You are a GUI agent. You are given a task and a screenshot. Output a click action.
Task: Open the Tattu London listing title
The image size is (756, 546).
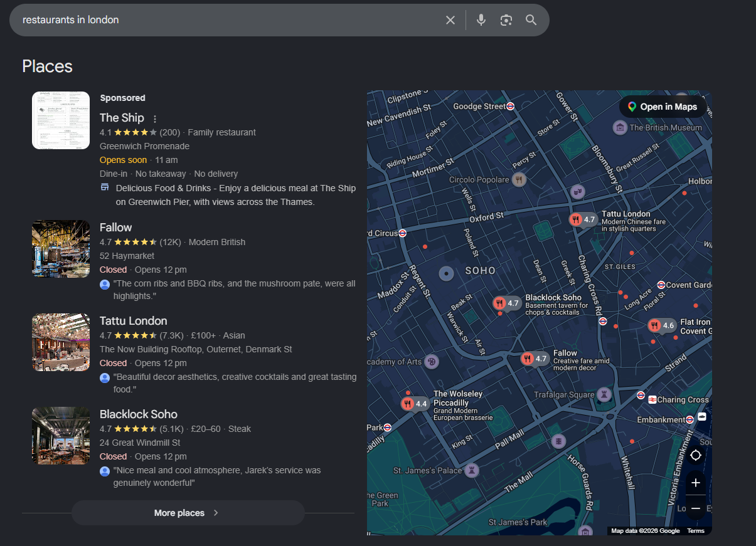pyautogui.click(x=134, y=320)
